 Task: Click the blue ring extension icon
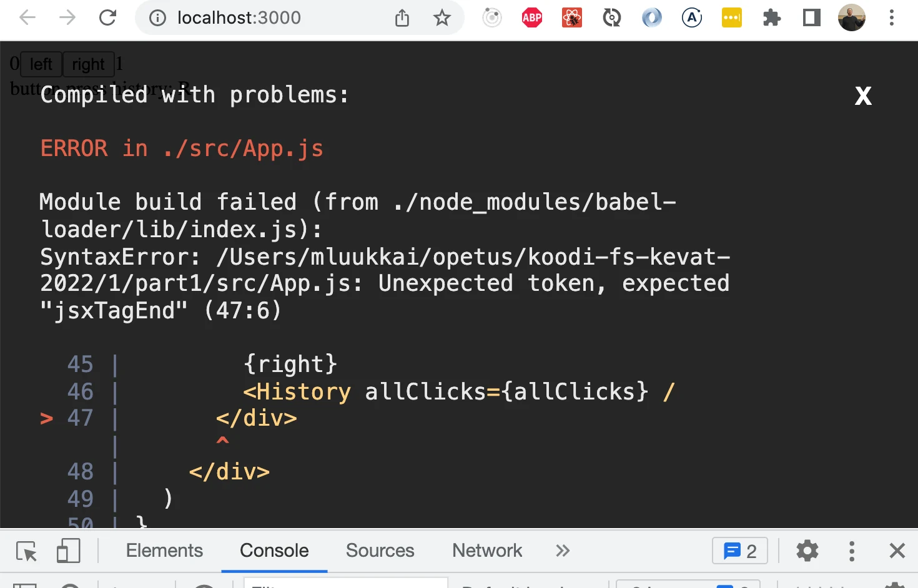(652, 18)
